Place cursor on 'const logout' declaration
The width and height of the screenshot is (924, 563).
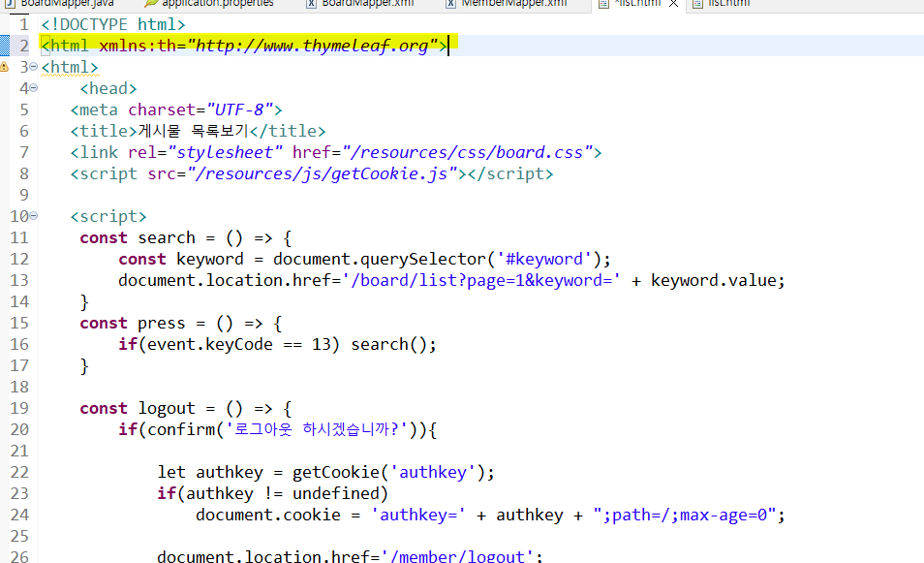(138, 408)
